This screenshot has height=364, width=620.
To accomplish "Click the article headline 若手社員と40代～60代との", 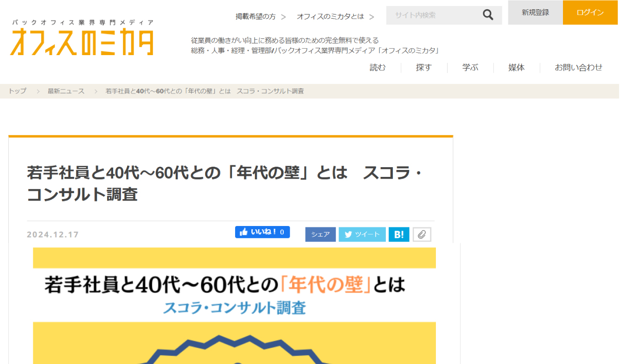I will pos(224,184).
